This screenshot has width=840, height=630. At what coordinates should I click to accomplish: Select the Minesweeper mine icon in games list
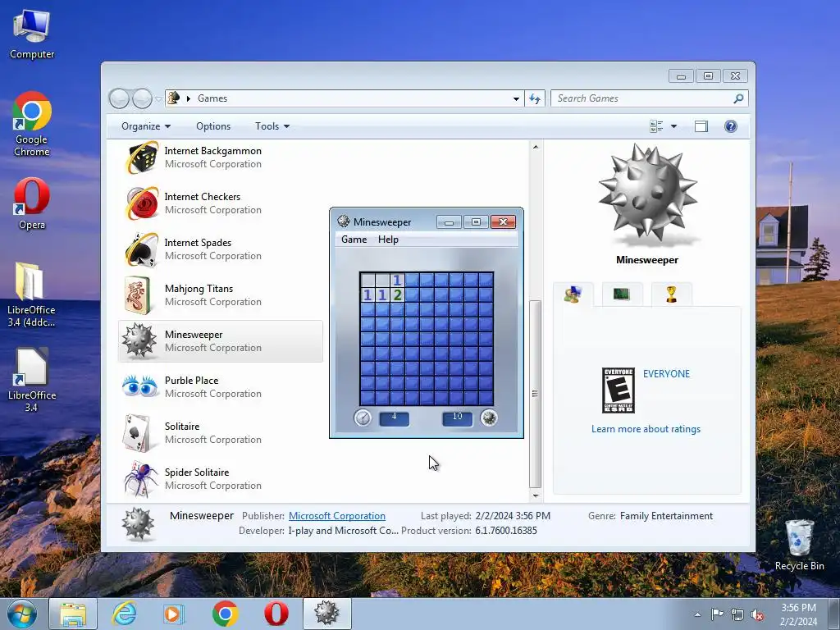point(139,340)
